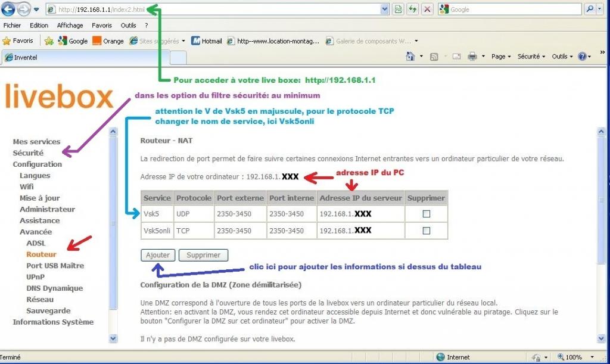Open the 100% zoom level control
This screenshot has width=610, height=364.
tap(576, 357)
